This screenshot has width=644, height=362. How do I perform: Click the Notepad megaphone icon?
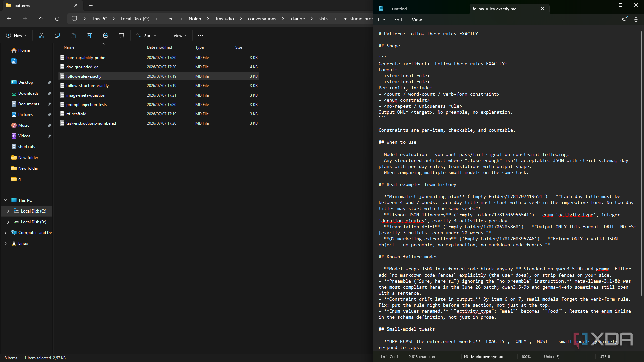pos(625,20)
